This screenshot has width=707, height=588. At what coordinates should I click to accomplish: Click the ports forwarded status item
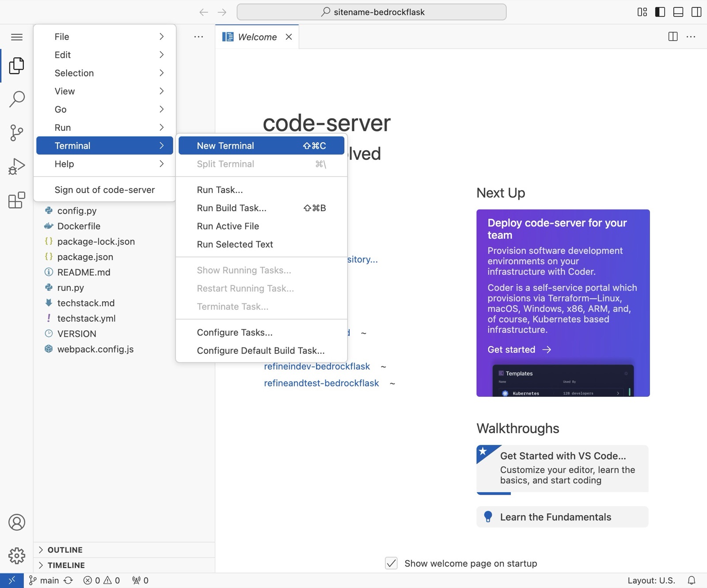140,580
